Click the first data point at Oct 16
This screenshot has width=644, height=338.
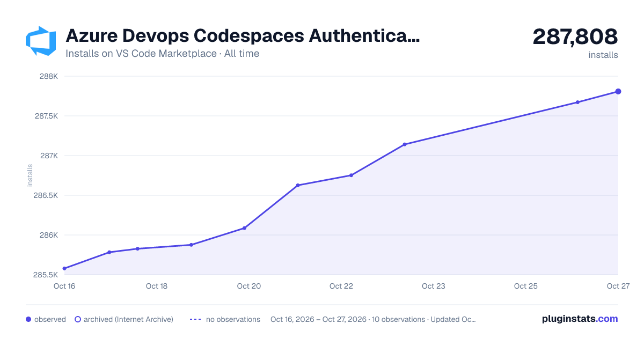[64, 268]
